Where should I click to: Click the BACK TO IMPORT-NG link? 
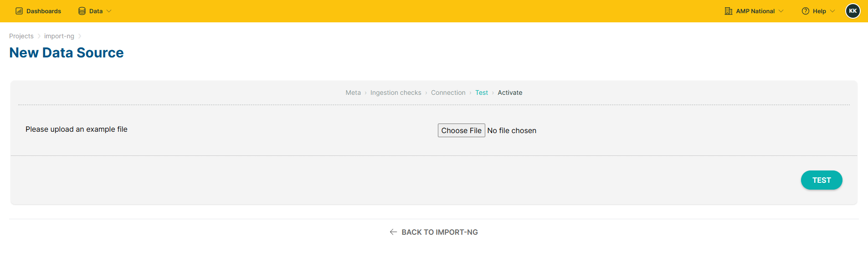point(434,232)
